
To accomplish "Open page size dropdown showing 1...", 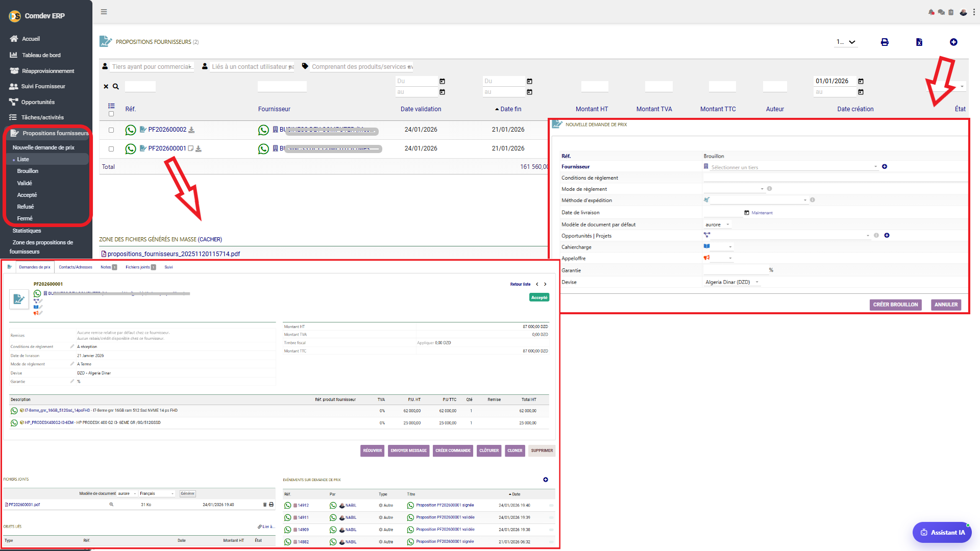I will coord(846,42).
